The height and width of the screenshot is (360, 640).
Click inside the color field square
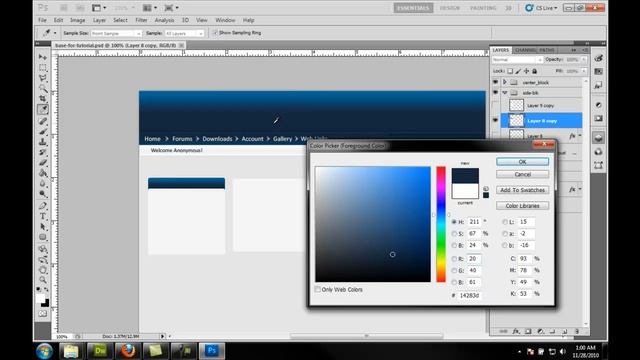pyautogui.click(x=373, y=224)
